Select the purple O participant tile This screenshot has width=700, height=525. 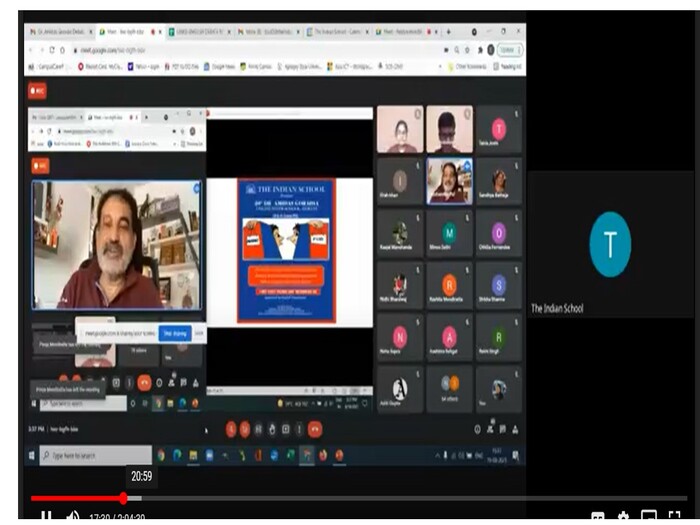click(x=499, y=233)
